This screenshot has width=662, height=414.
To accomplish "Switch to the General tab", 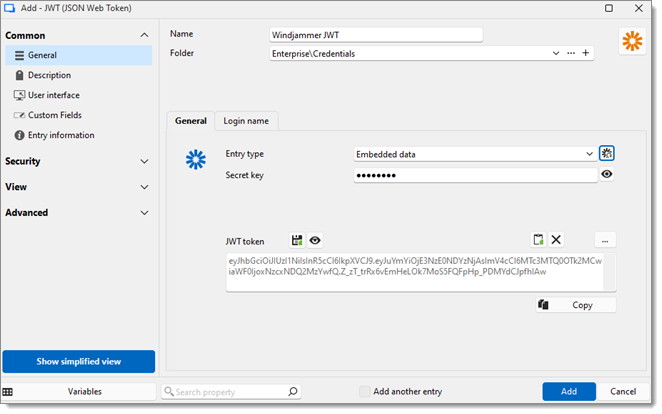I will [x=191, y=121].
